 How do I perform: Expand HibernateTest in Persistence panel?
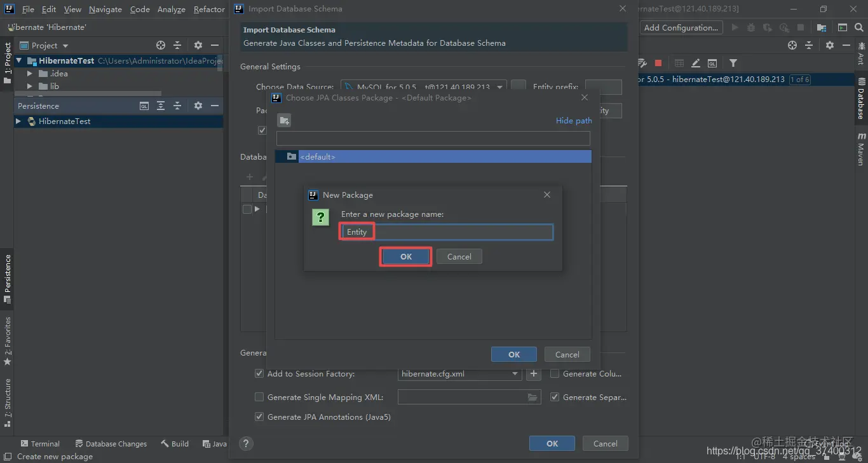(18, 121)
